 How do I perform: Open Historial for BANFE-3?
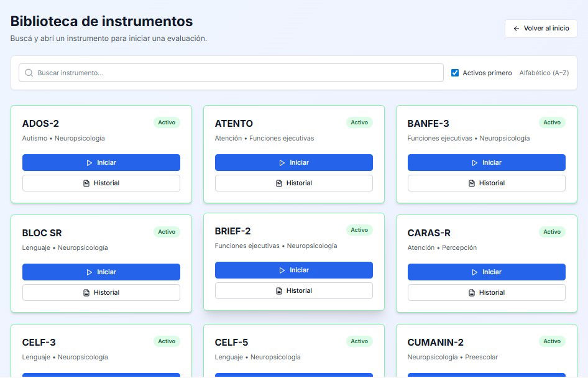[x=486, y=183]
